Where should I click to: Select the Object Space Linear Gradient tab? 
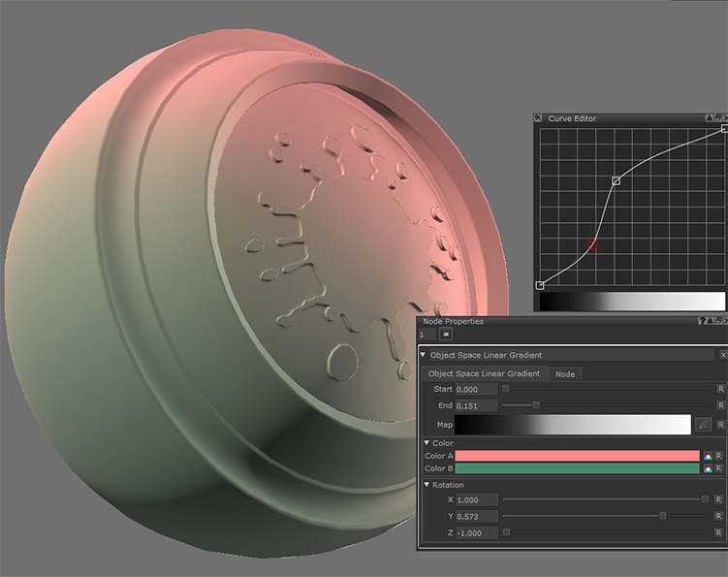[484, 373]
